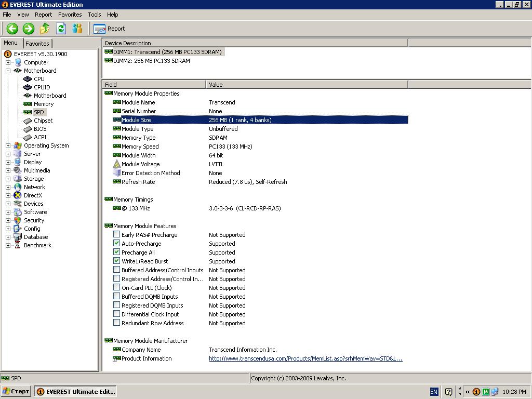
Task: Click the green Forward arrow icon
Action: [29, 29]
